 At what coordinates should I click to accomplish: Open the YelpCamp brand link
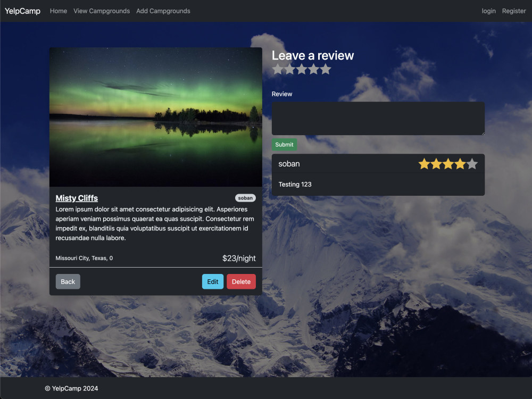pos(22,11)
